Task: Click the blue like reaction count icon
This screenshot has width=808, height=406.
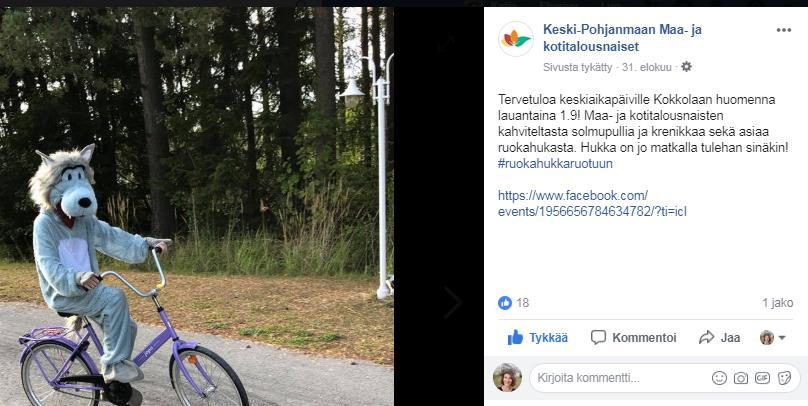Action: (505, 303)
